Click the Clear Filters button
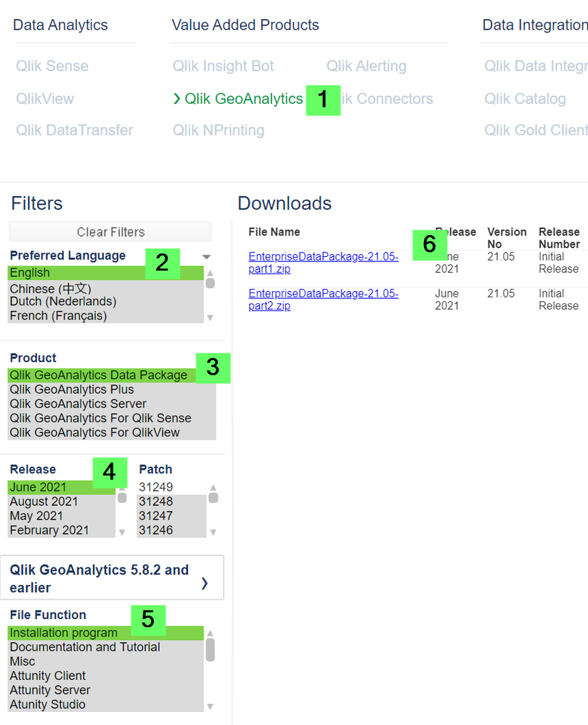 (x=110, y=232)
